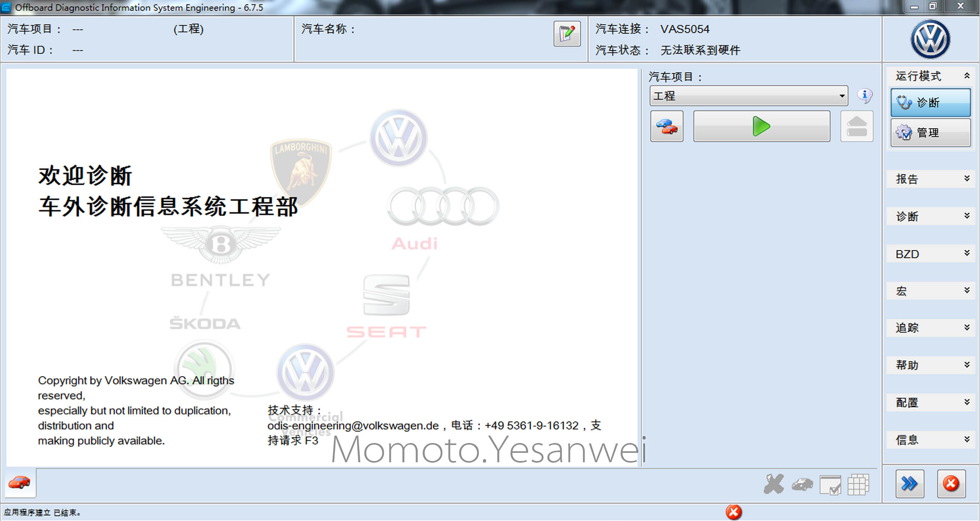Start diagnosis with the green play button
Viewport: 980px width, 521px height.
pyautogui.click(x=761, y=126)
